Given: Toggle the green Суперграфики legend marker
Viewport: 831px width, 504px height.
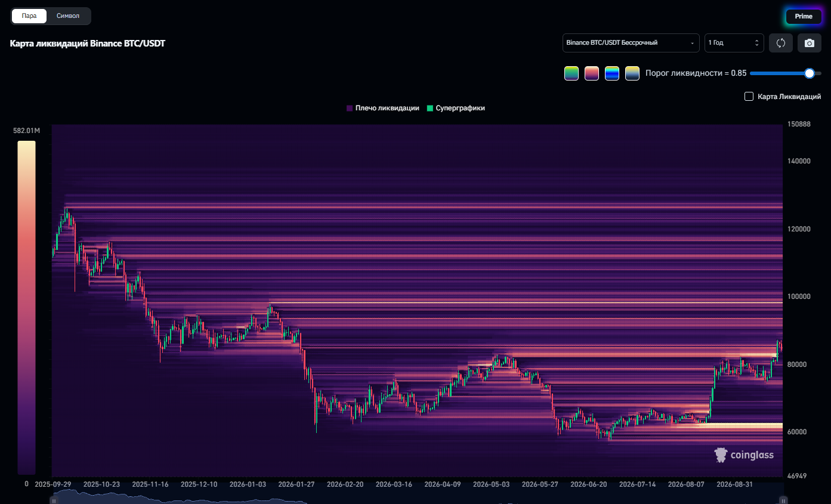Looking at the screenshot, I should [x=430, y=108].
